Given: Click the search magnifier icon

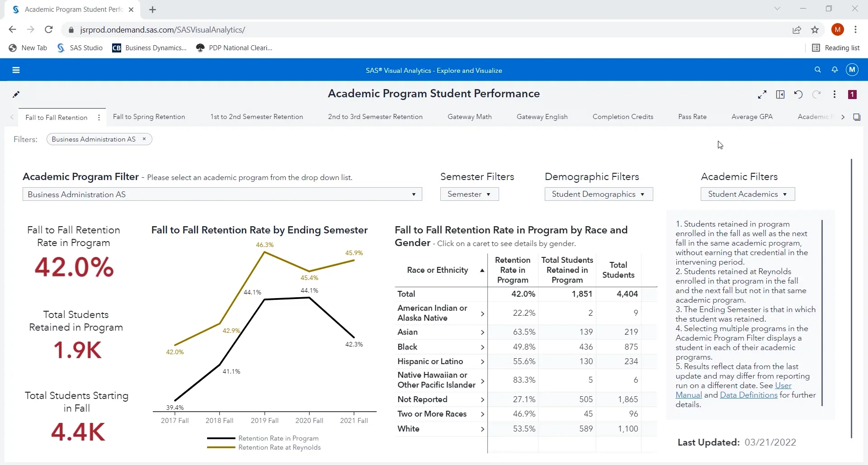Looking at the screenshot, I should [x=817, y=70].
